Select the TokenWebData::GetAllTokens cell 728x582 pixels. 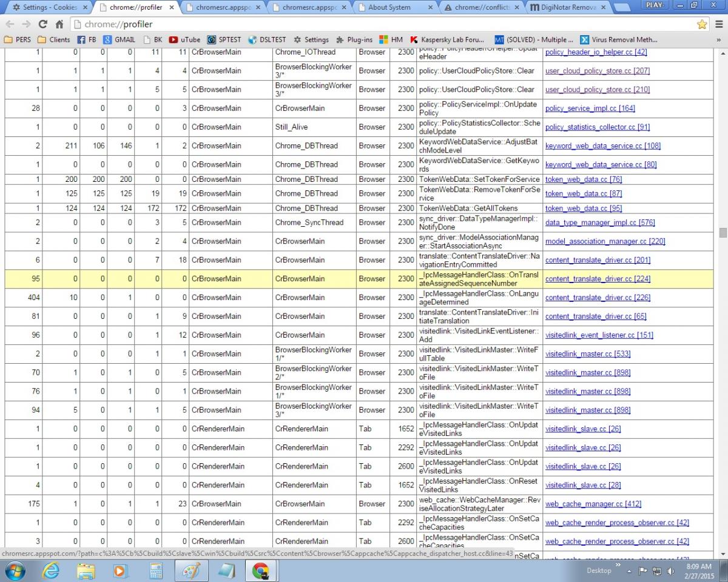(x=479, y=209)
